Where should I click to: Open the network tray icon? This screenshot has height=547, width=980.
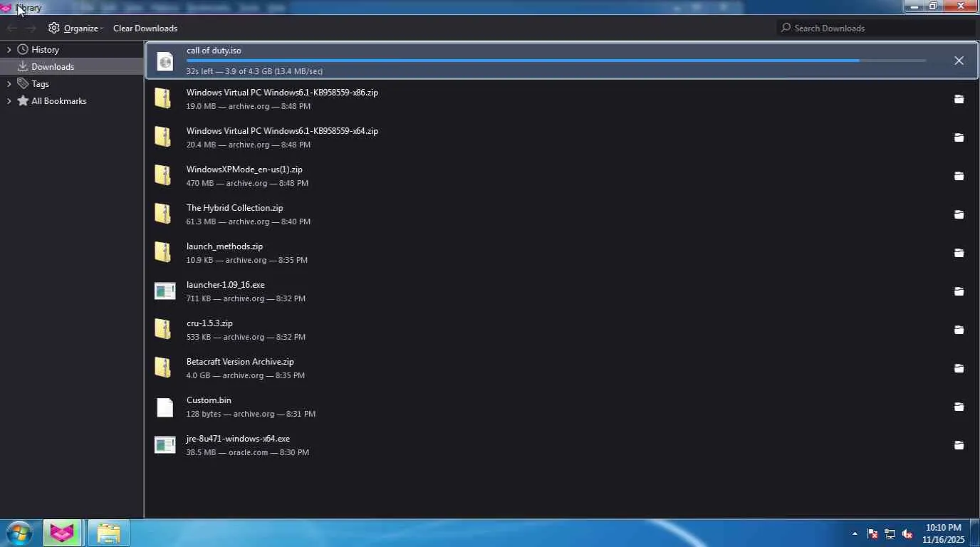point(890,533)
